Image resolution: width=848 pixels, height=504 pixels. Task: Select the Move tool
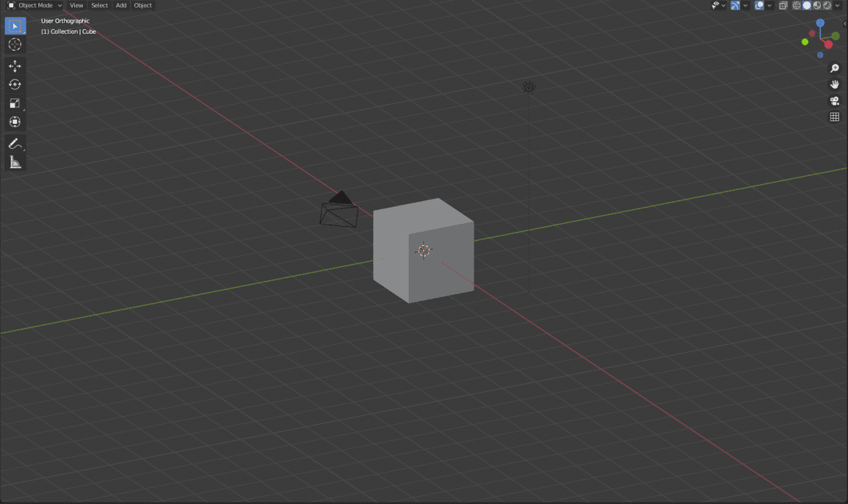(15, 66)
